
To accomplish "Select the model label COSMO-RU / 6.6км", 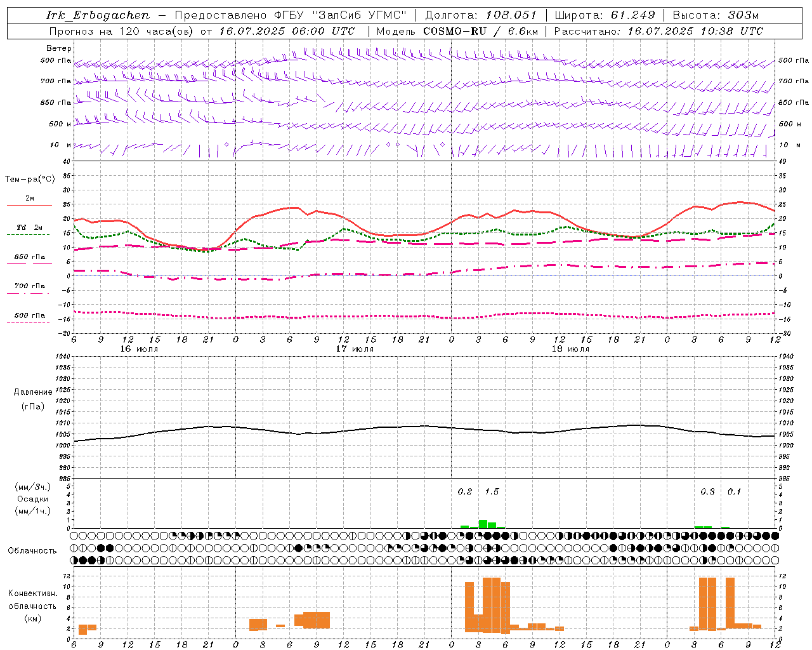I will coord(481,31).
